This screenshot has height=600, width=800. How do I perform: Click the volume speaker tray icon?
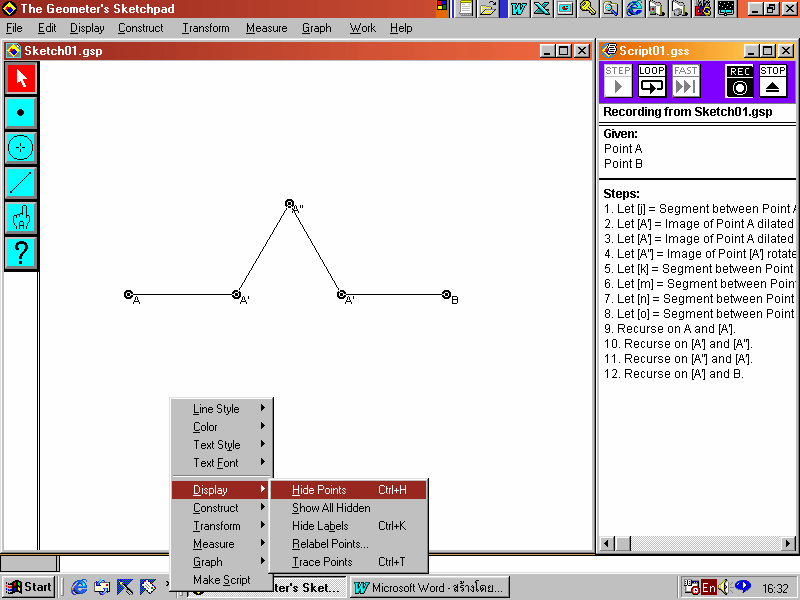[x=724, y=587]
